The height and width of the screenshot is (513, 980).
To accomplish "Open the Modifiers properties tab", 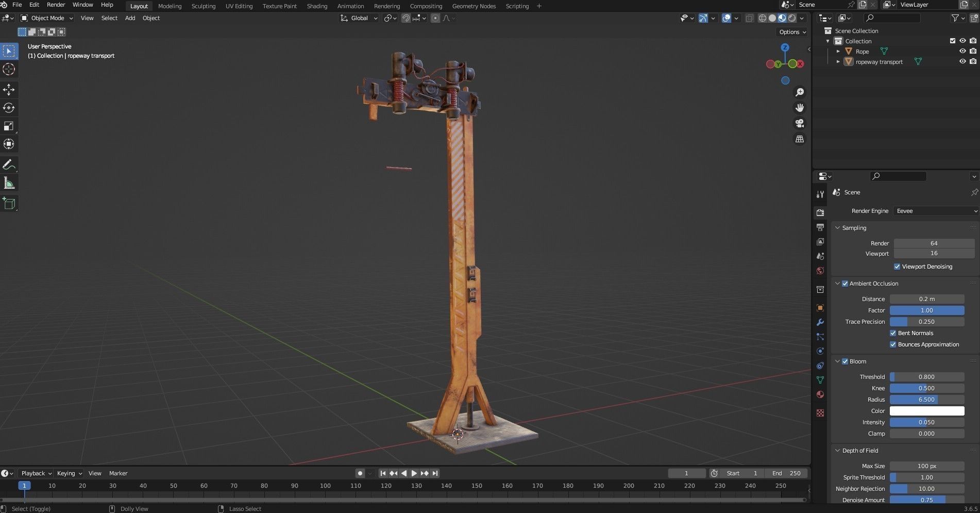I will click(820, 322).
